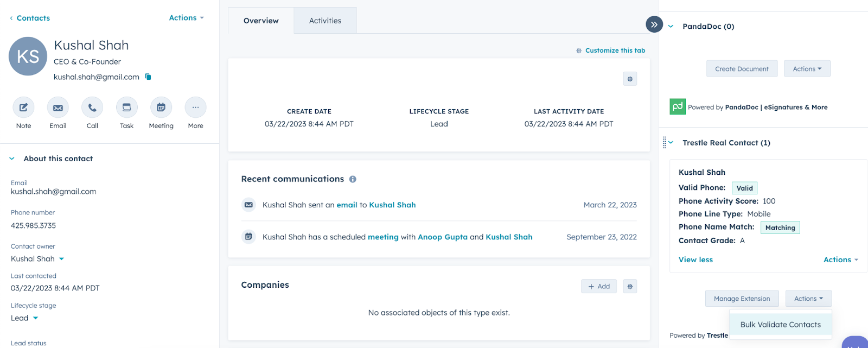The width and height of the screenshot is (868, 348).
Task: Click the info icon beside Recent communications
Action: (x=353, y=179)
